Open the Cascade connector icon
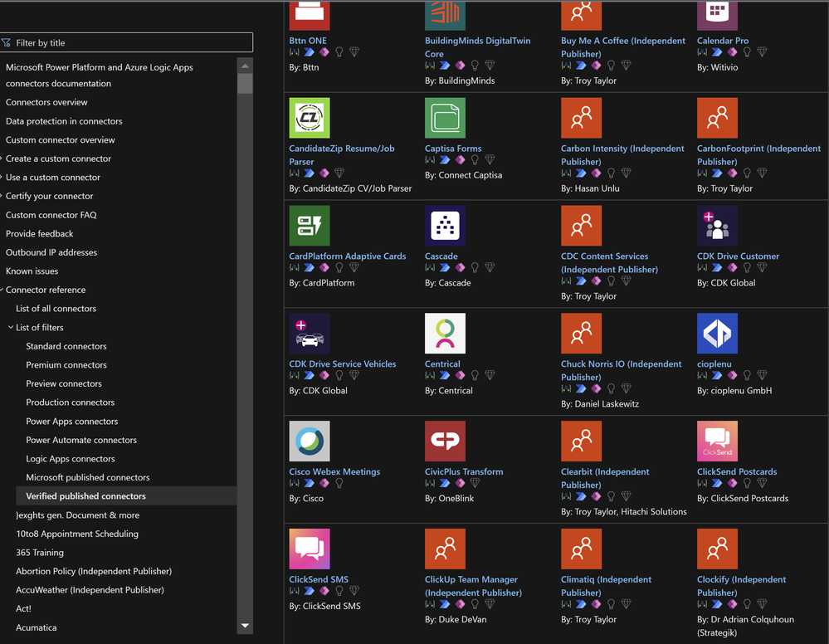The image size is (829, 644). (445, 226)
